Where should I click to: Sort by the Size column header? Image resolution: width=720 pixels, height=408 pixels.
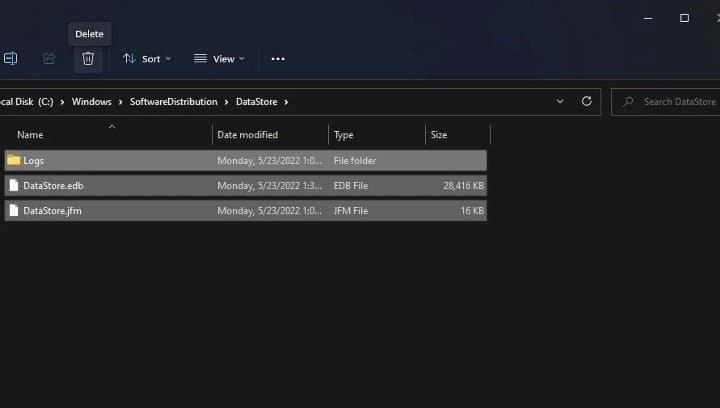[439, 135]
